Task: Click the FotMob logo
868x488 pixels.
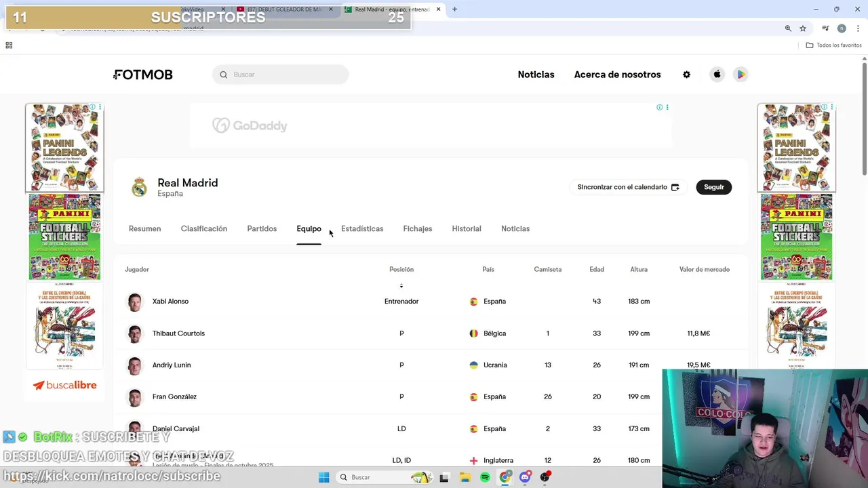Action: pos(143,75)
